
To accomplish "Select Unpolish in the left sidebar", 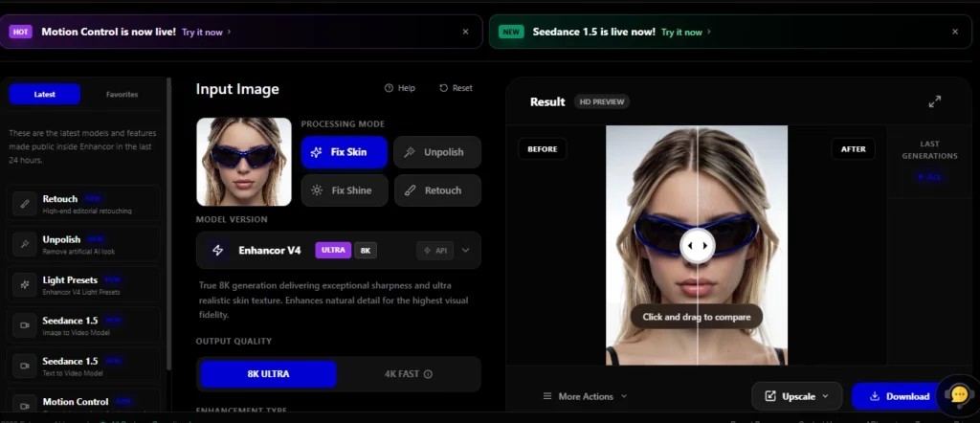I will (x=62, y=239).
